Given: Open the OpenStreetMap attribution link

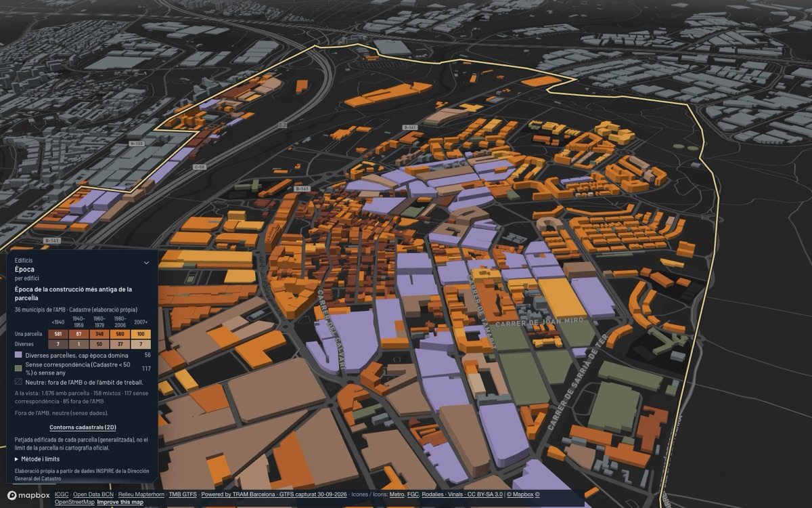Looking at the screenshot, I should tap(74, 502).
